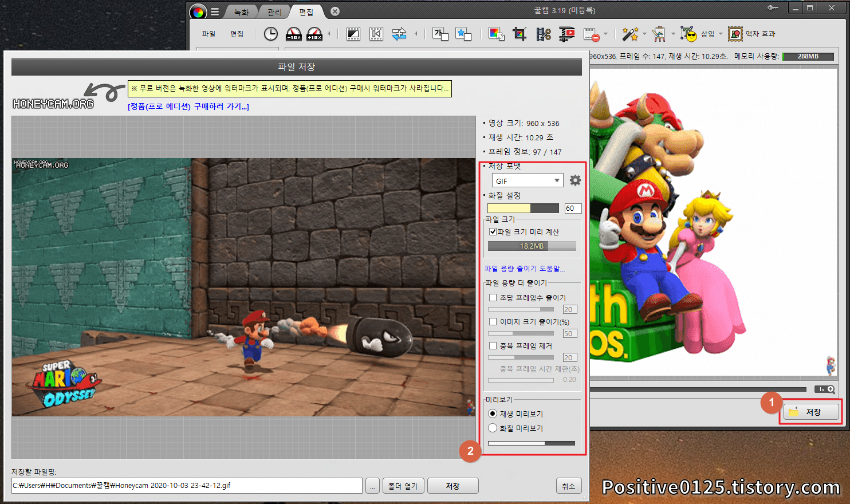Click the 정품(프로 에디션) 구매하러 가기 link
Image resolution: width=850 pixels, height=504 pixels.
188,107
